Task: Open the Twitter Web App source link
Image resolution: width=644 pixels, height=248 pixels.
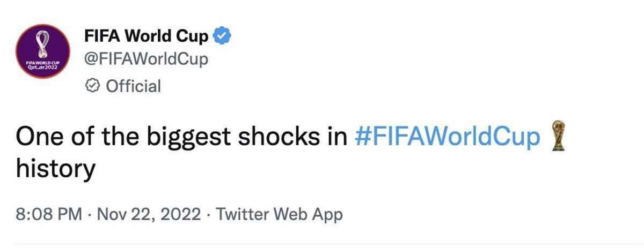Action: tap(279, 214)
